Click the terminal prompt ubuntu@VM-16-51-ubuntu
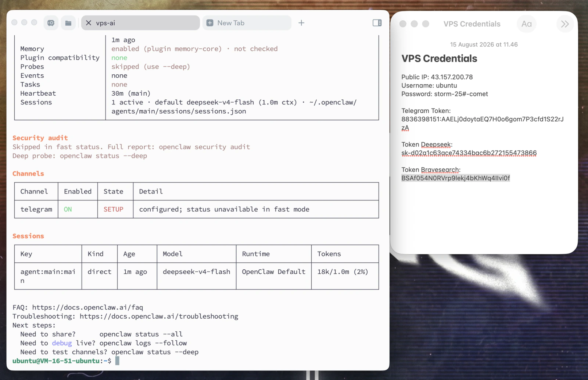This screenshot has height=380, width=588. (x=56, y=361)
